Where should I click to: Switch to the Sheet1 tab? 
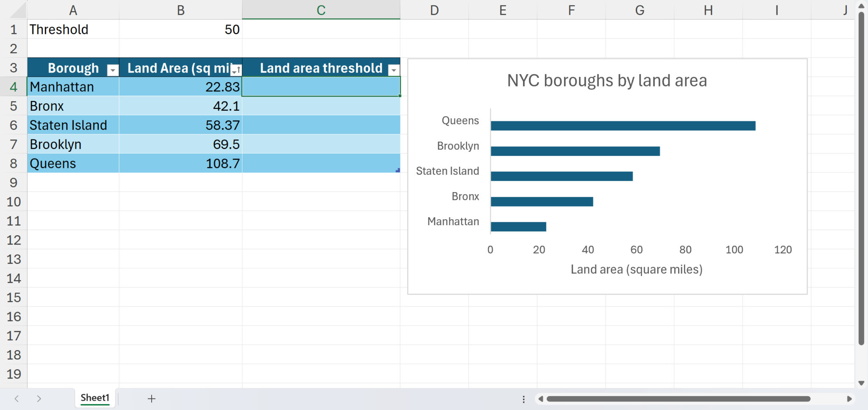[95, 398]
